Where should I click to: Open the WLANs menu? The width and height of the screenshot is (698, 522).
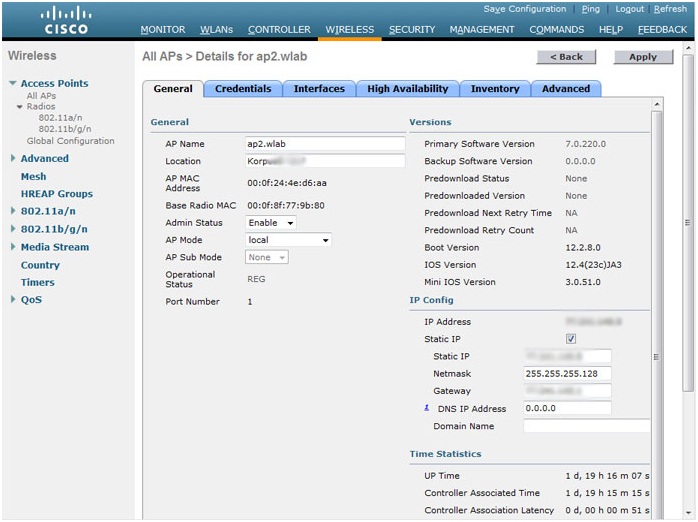[x=216, y=30]
